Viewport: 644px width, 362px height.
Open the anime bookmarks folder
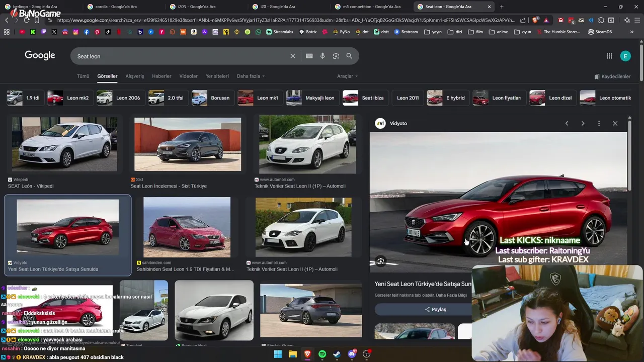[x=498, y=32]
